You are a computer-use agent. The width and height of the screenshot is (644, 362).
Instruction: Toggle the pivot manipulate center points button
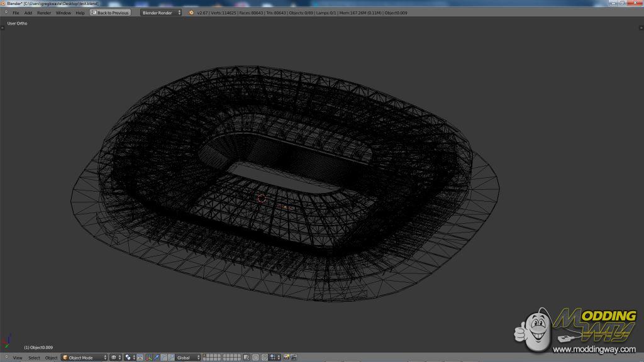point(139,358)
